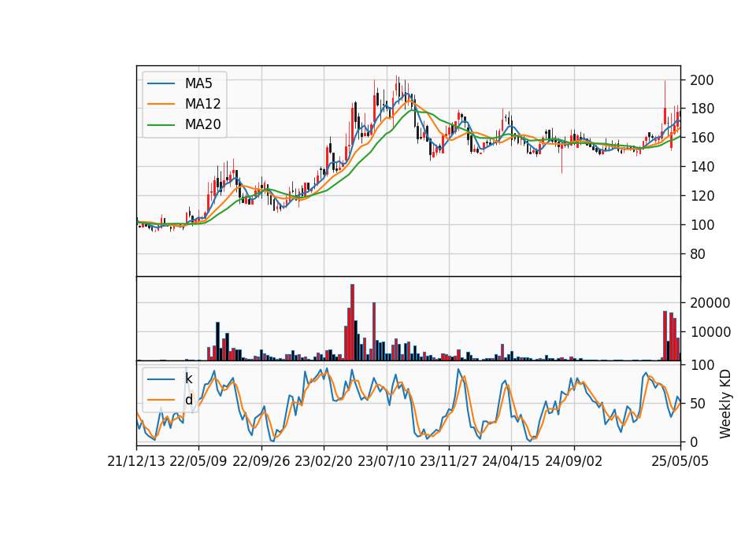Click the 0 KD axis tick
The image size is (756, 543).
click(694, 441)
